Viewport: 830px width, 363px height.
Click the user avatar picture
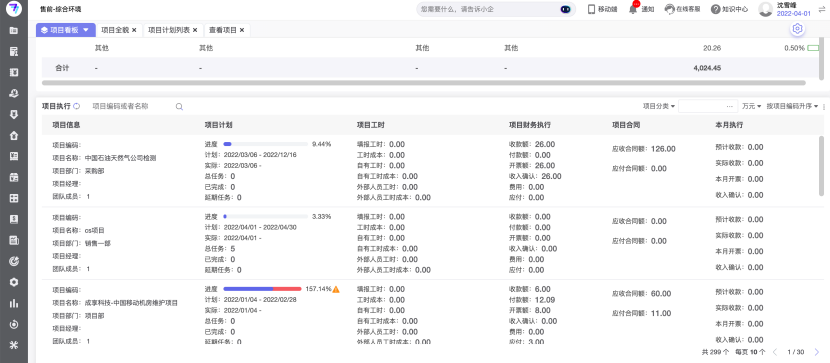pos(766,9)
